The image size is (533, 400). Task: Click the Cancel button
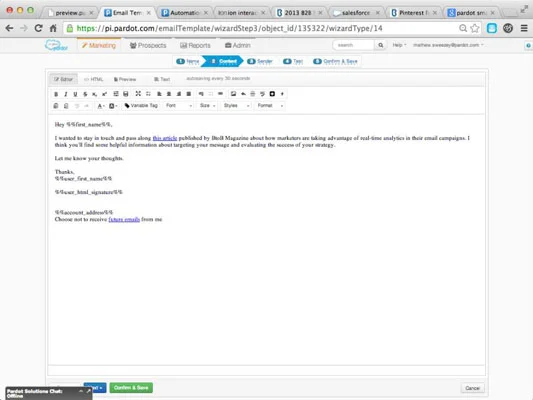coord(472,388)
